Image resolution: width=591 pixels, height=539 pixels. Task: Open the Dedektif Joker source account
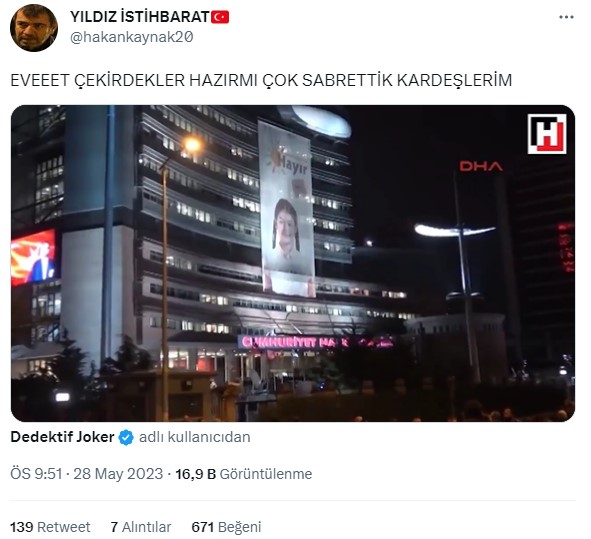(x=62, y=437)
